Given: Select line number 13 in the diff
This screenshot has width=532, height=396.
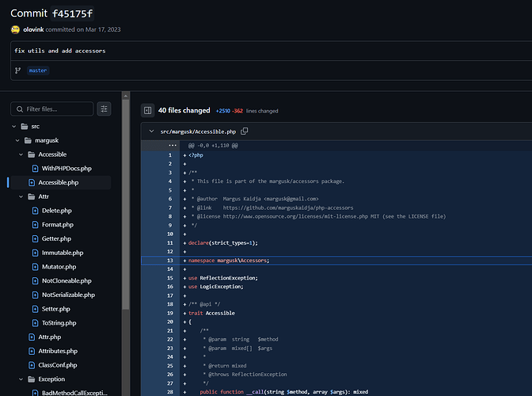Looking at the screenshot, I should tap(169, 260).
